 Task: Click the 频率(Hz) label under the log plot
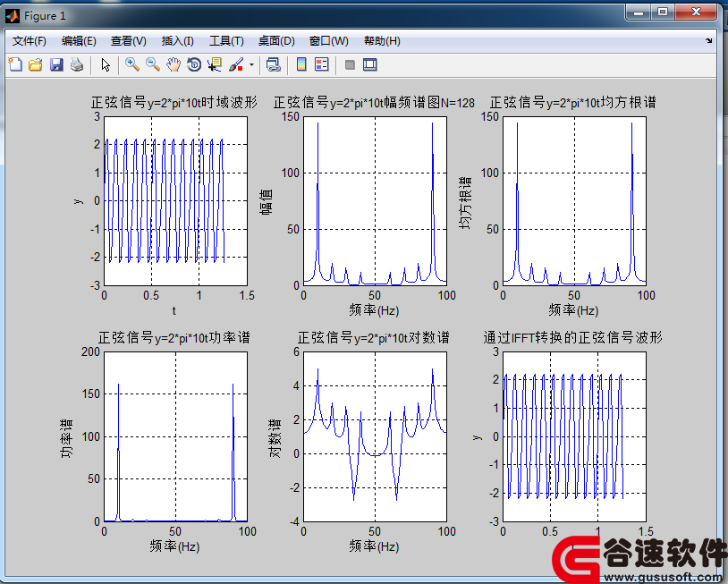click(374, 546)
